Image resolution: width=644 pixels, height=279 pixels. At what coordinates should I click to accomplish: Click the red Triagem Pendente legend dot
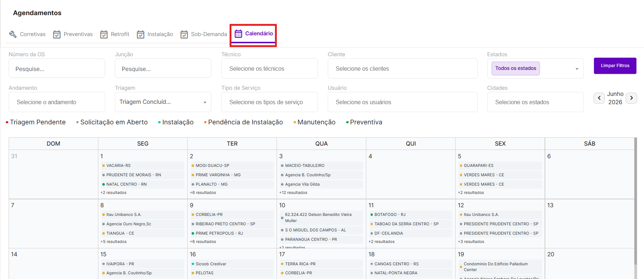[7, 123]
